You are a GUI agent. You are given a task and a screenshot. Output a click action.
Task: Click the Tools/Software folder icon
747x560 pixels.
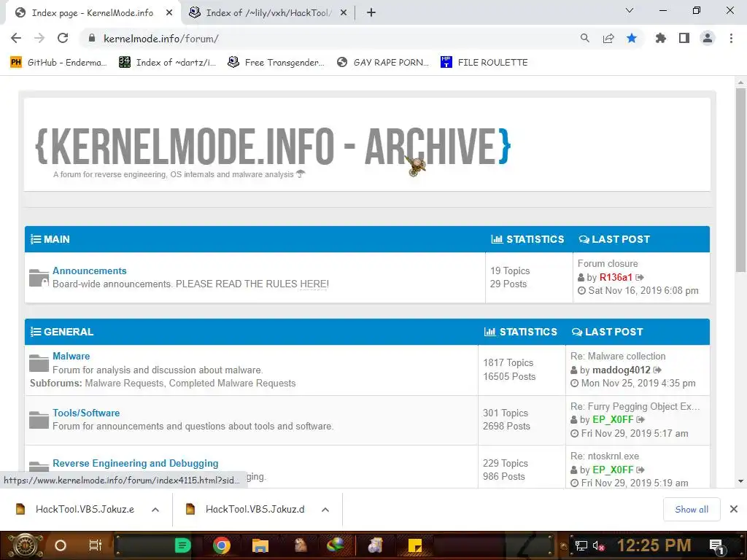pos(39,419)
